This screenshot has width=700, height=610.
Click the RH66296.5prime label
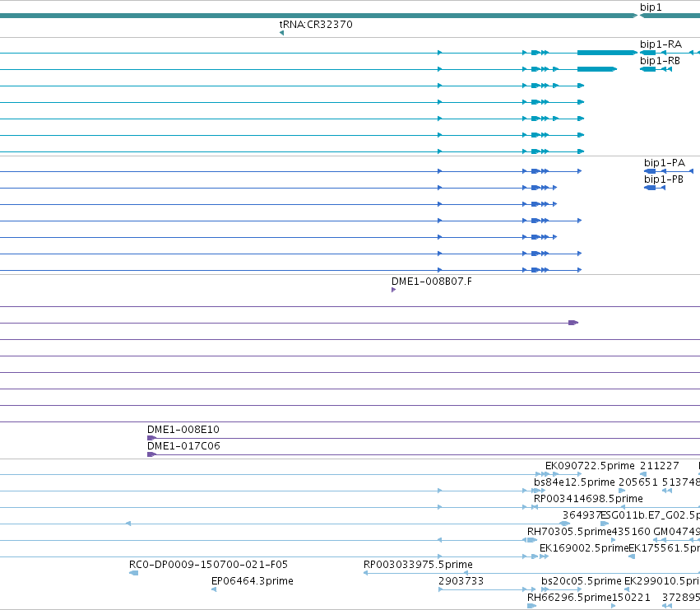(569, 598)
